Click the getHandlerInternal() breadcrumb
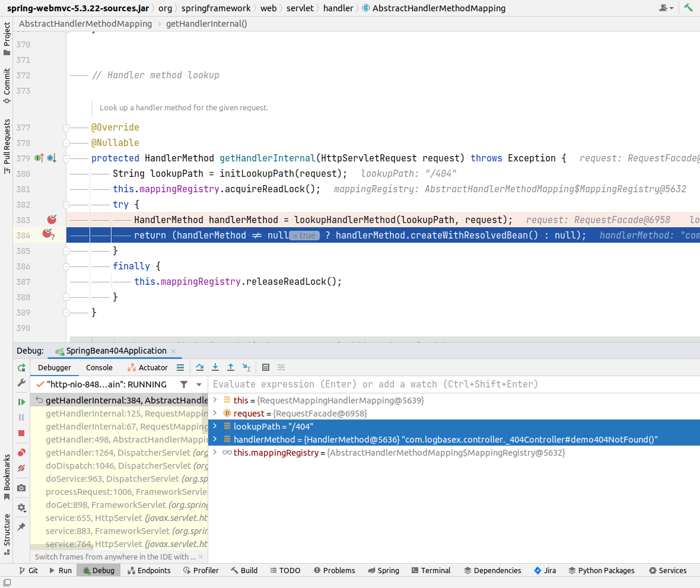This screenshot has height=588, width=700. [206, 24]
